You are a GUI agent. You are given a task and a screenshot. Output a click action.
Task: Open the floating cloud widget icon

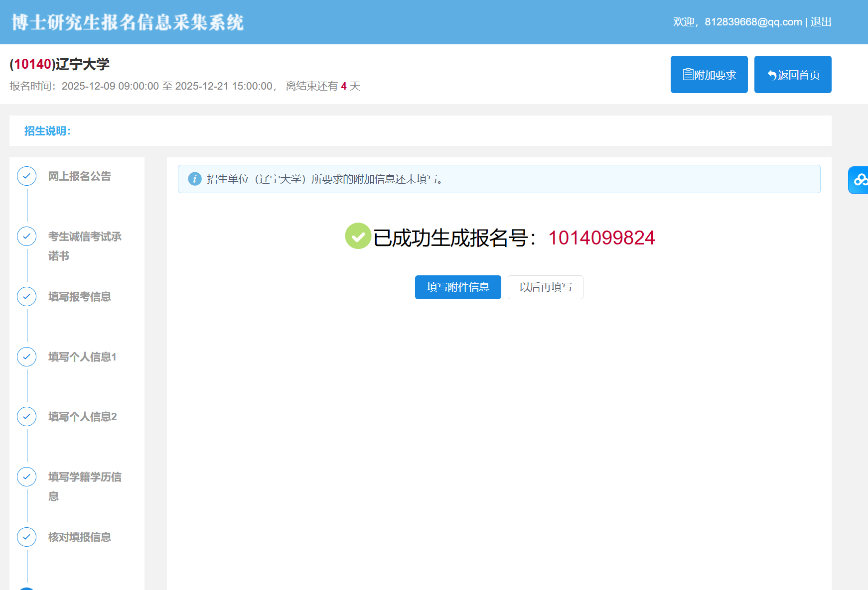859,180
